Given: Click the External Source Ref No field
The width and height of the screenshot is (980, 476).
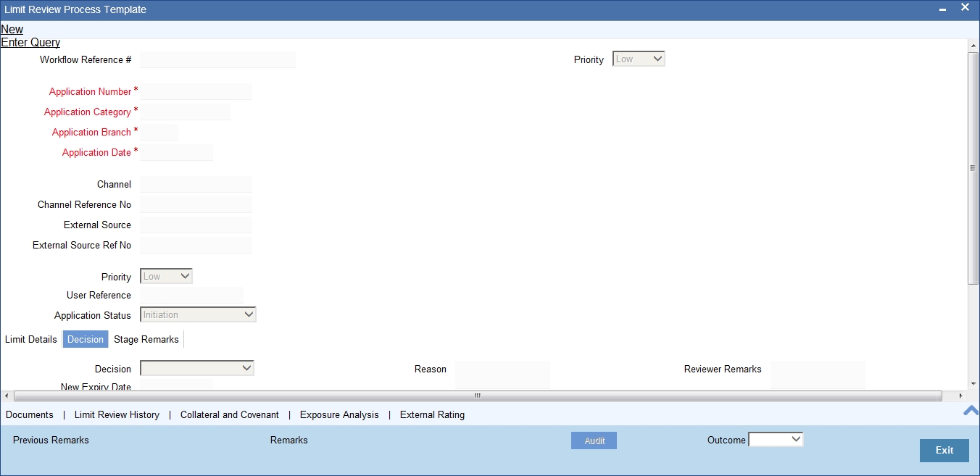Looking at the screenshot, I should [196, 245].
